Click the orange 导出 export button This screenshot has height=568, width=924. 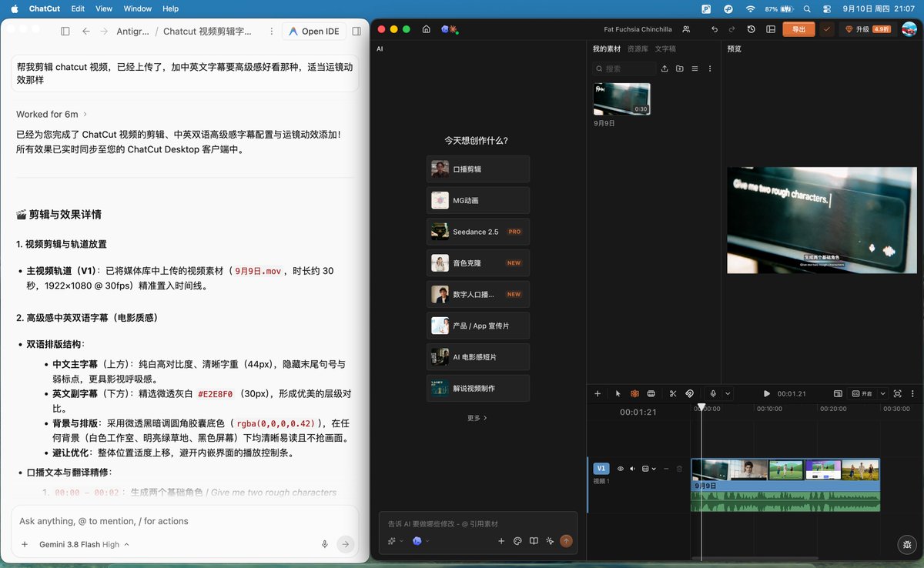tap(799, 29)
